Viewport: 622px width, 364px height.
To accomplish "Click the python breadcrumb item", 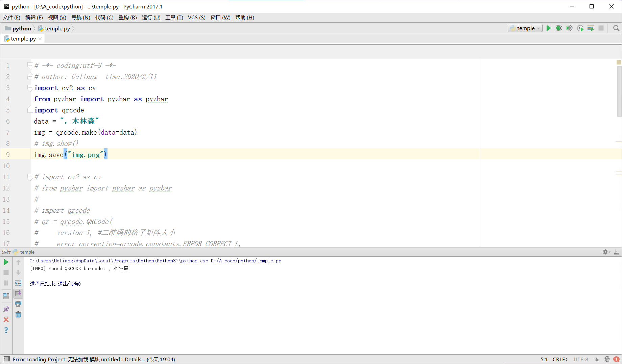I will pos(21,28).
